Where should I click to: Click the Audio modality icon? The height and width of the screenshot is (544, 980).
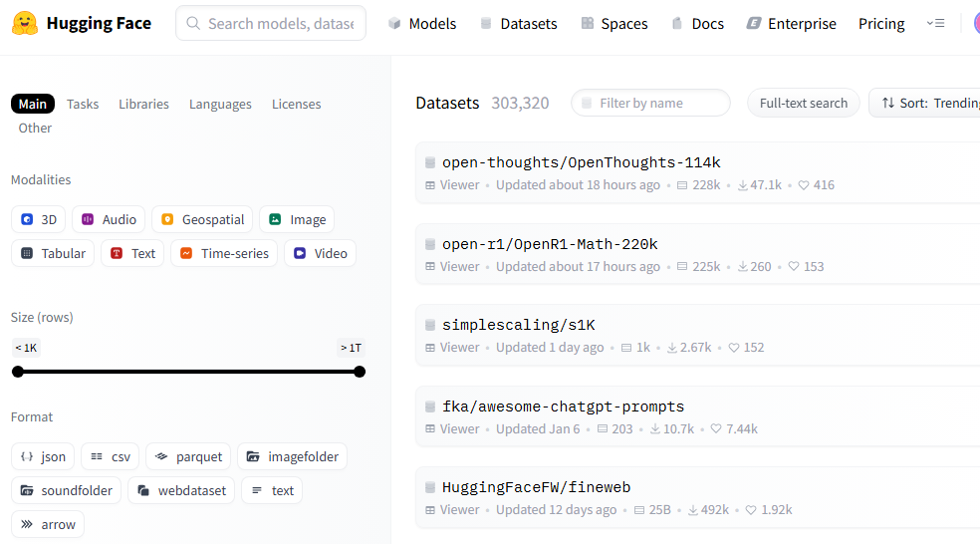88,219
